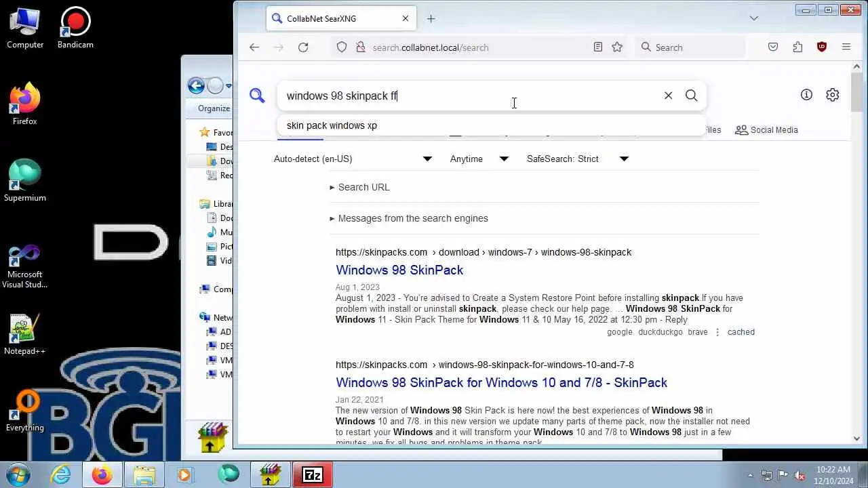Open the Microsoft Visual Studio desktop shortcut
This screenshot has width=868, height=488.
pos(25,266)
